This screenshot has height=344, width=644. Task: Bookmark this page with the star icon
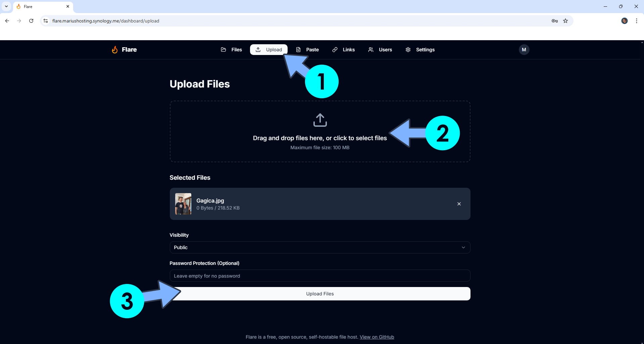pos(565,21)
